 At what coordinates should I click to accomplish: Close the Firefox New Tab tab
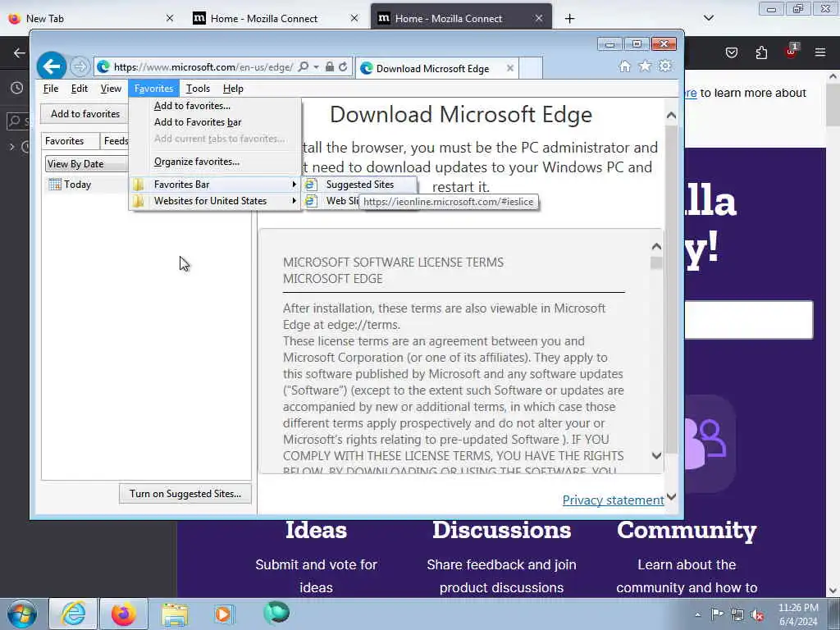[x=170, y=18]
